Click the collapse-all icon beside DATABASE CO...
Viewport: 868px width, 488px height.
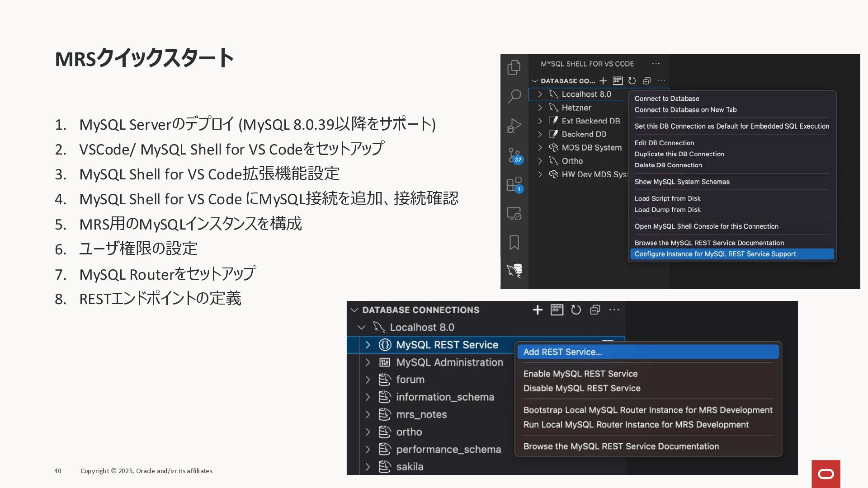[x=647, y=80]
